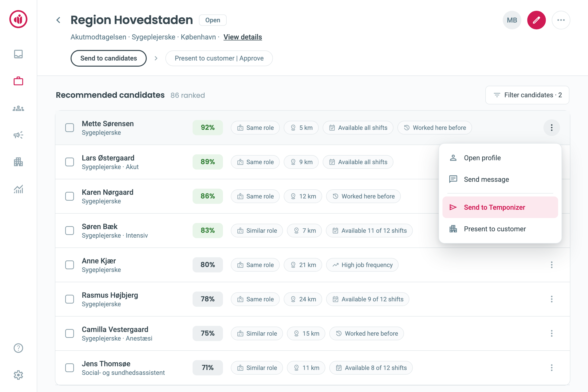Click Jens Thomsøe's 71% match score
Viewport: 588px width, 392px height.
(x=208, y=367)
